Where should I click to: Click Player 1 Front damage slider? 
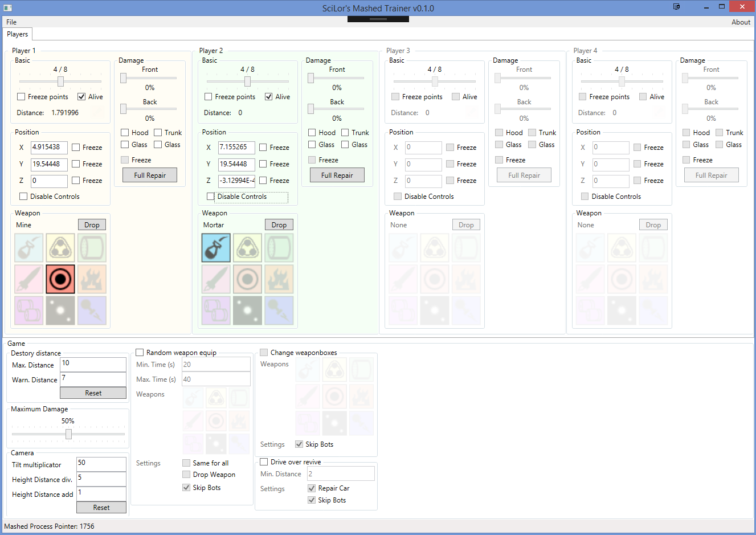(x=150, y=78)
